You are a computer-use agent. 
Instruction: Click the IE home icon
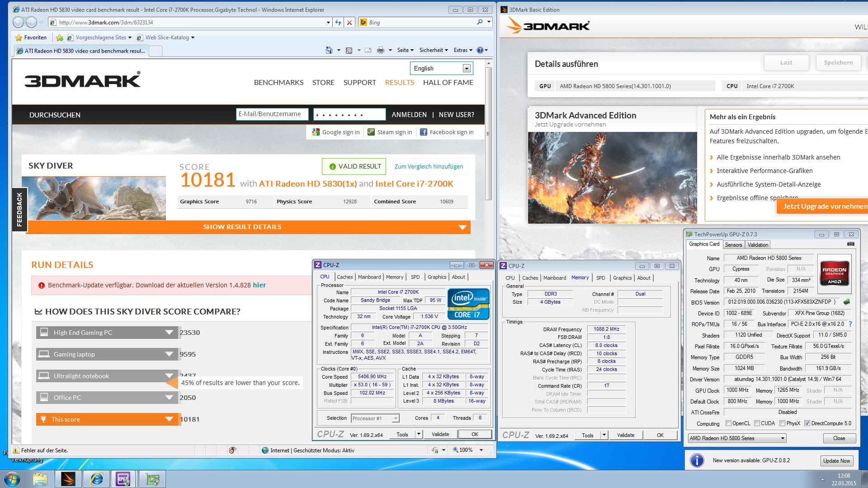coord(329,50)
